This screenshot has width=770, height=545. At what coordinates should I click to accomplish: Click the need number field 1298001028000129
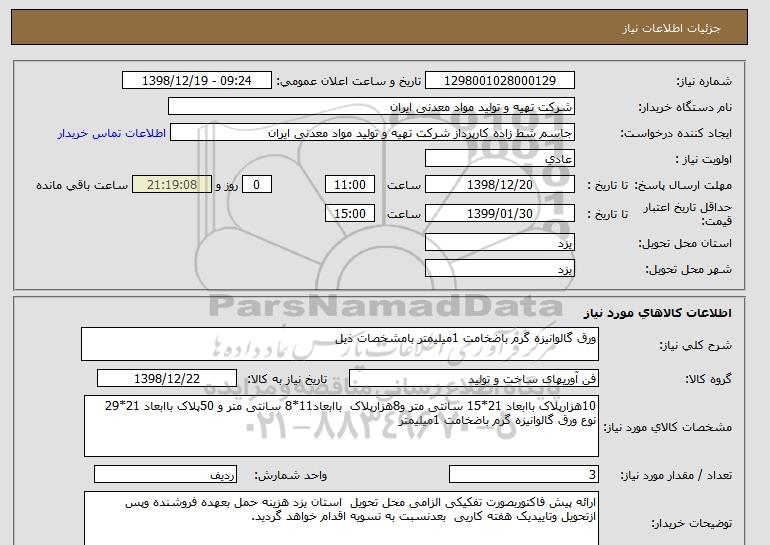[x=499, y=81]
